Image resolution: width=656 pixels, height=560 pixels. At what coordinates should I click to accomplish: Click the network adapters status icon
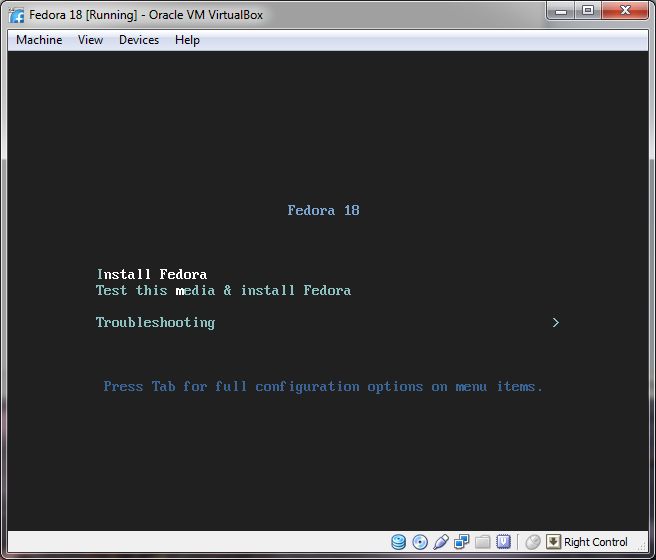coord(461,542)
